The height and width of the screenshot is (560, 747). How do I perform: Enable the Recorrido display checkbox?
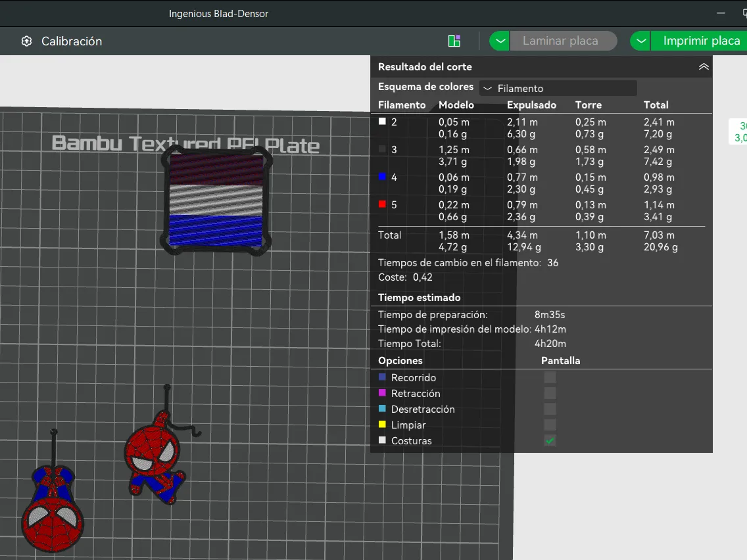550,378
